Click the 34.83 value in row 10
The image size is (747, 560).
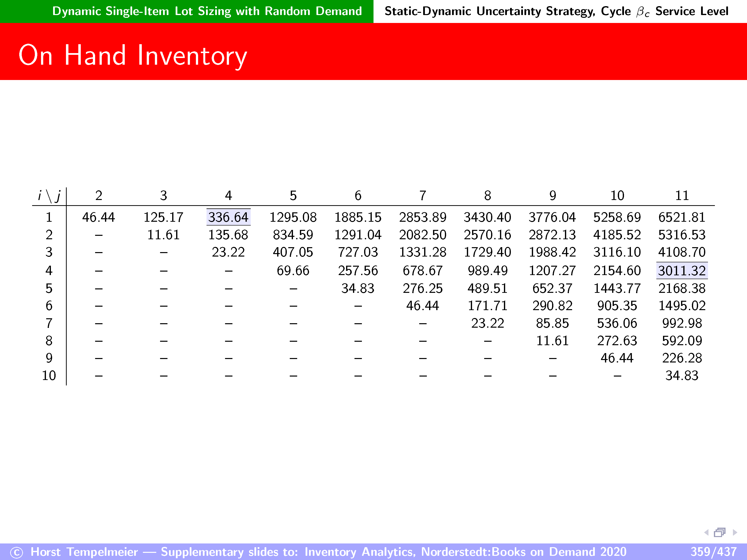(682, 375)
